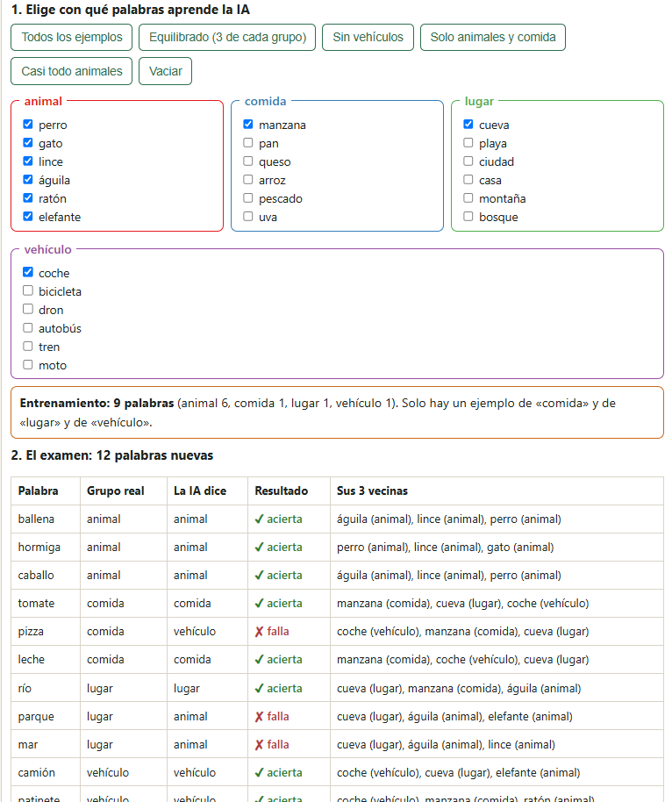Image resolution: width=672 pixels, height=802 pixels.
Task: Select the 'montaña' checkbox
Action: [468, 198]
